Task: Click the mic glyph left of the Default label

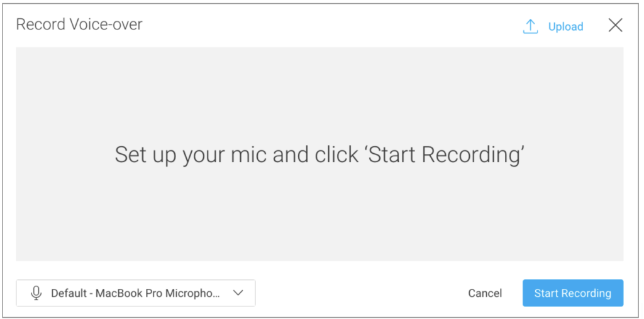Action: tap(36, 293)
